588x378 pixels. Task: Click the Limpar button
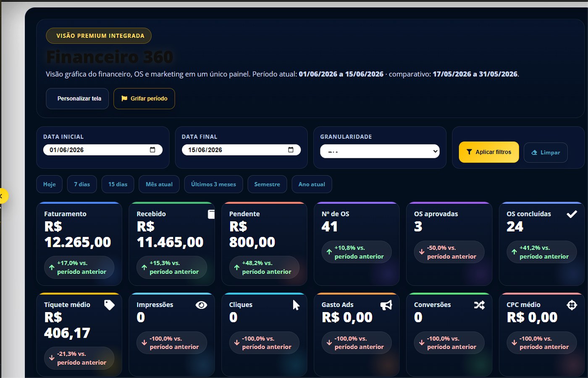546,152
